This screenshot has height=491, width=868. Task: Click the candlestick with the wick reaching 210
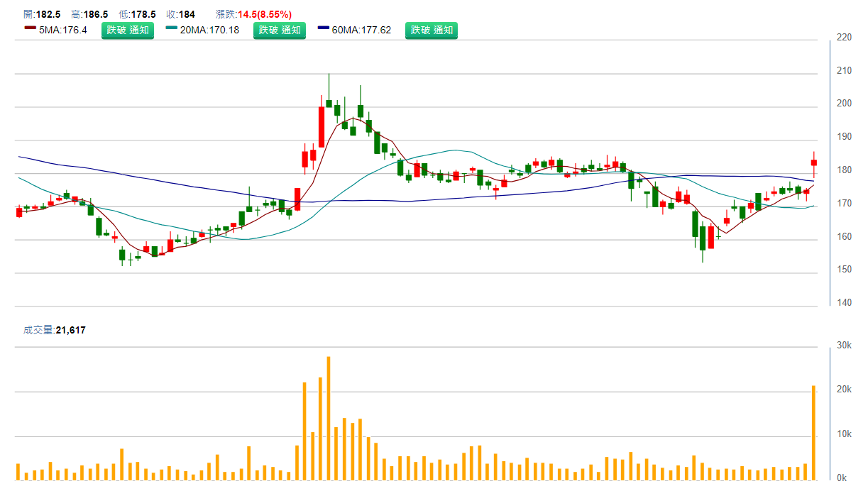point(329,103)
